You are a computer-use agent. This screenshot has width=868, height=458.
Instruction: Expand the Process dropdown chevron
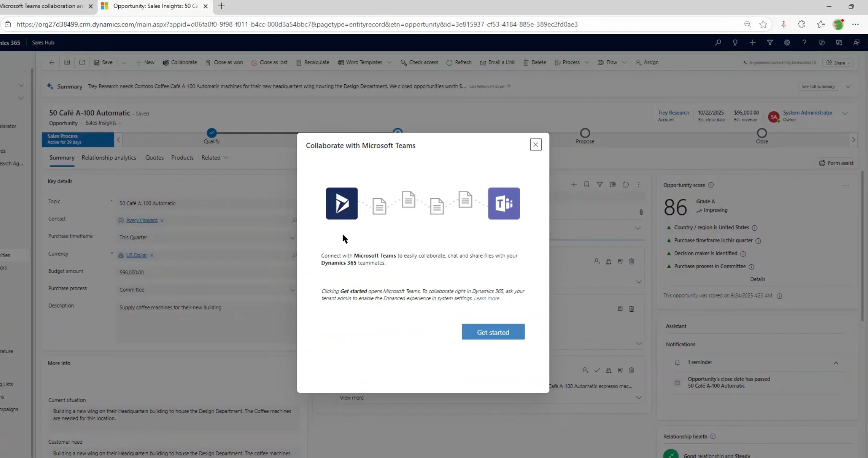587,63
